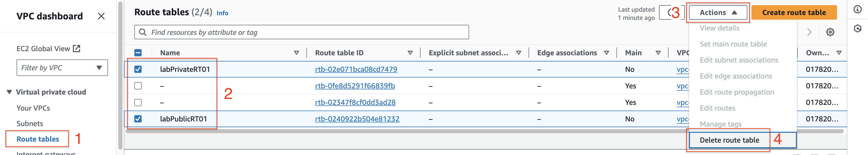Viewport: 868px width, 155px height.
Task: Click the search magnifier icon in filter box
Action: click(143, 32)
